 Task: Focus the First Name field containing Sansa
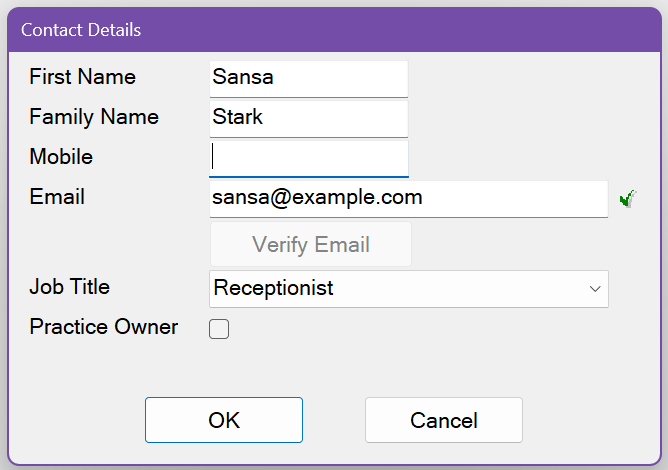click(309, 78)
